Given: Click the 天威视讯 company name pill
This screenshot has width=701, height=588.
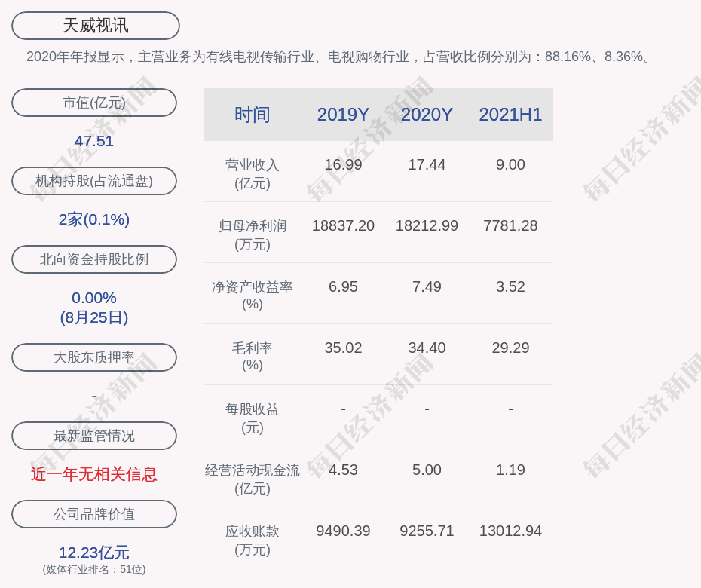Looking at the screenshot, I should click(x=96, y=26).
